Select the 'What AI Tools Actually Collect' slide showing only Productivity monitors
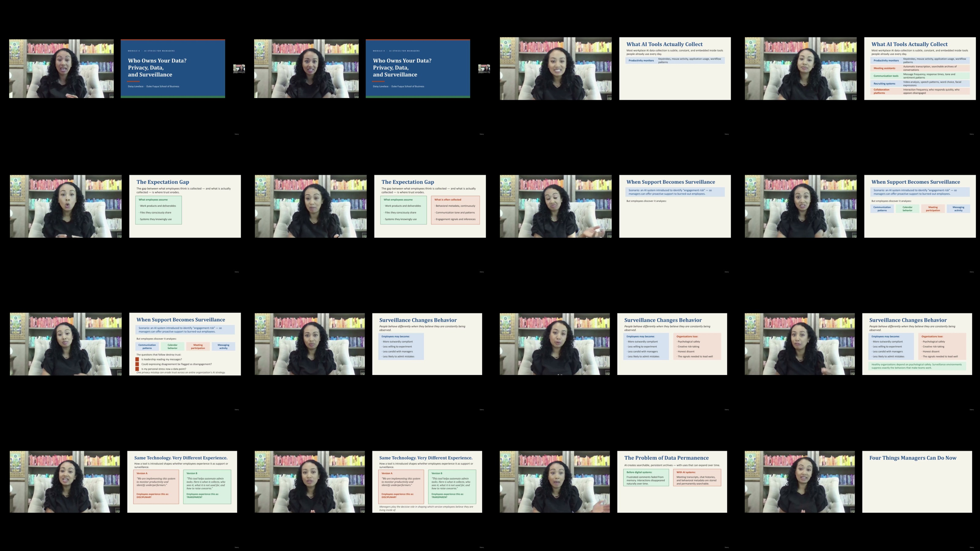Image resolution: width=980 pixels, height=551 pixels. [x=675, y=69]
